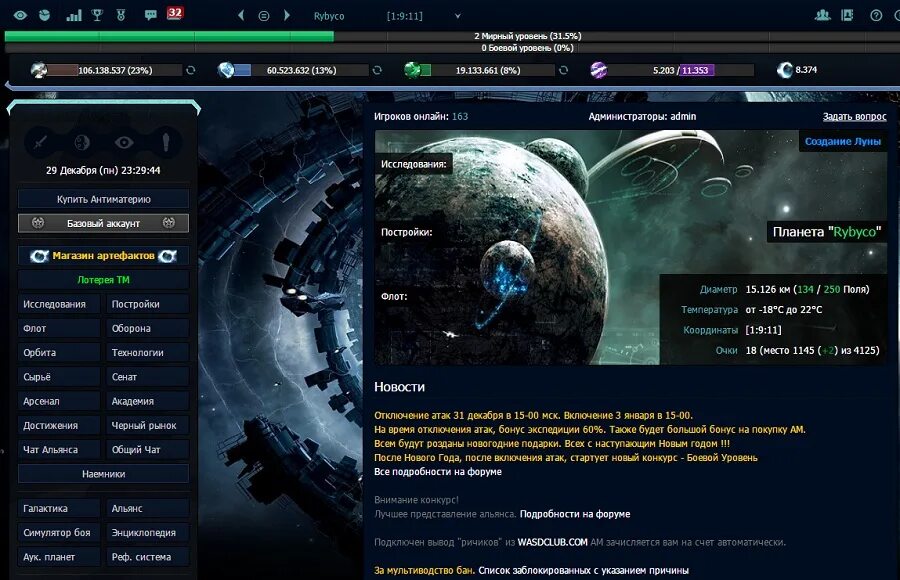The image size is (900, 580).
Task: Open the address book contacts icon
Action: coord(847,15)
